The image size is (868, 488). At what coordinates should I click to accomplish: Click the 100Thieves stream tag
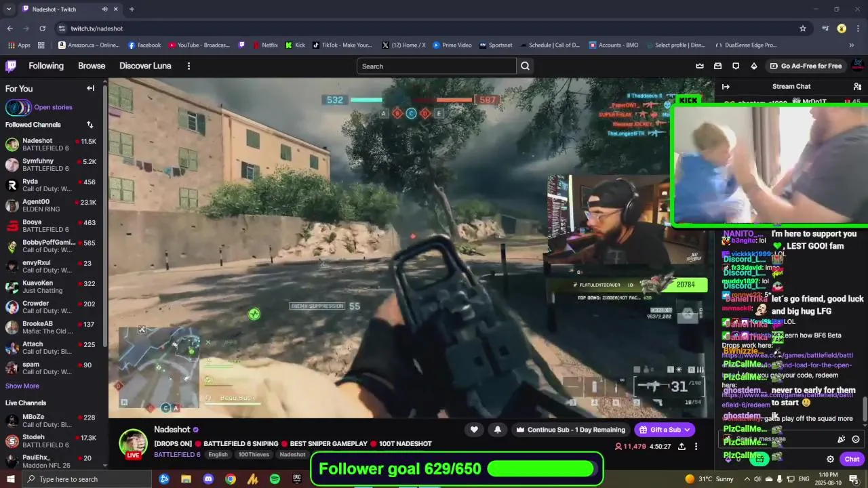(x=254, y=455)
